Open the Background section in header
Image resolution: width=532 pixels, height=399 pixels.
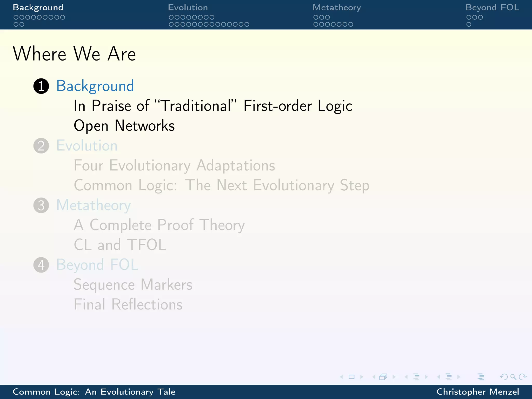point(38,7)
